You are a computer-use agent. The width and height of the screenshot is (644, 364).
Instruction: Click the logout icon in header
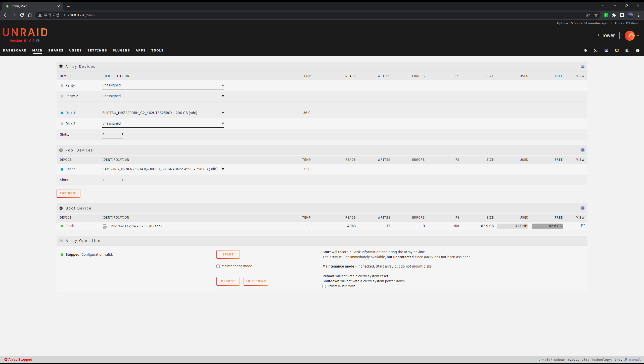coord(585,50)
